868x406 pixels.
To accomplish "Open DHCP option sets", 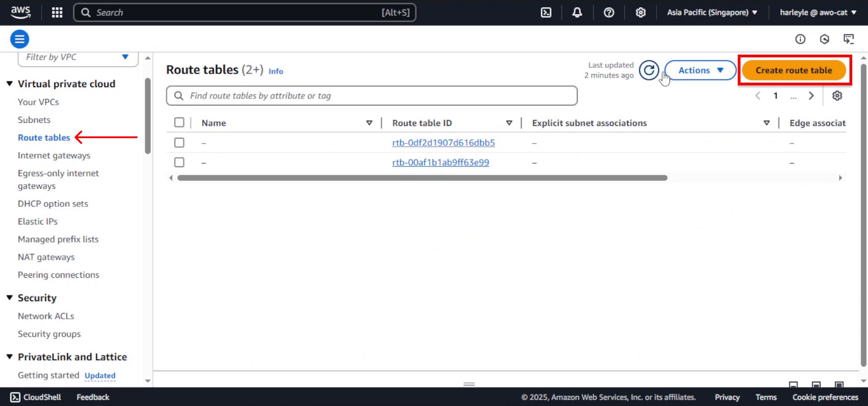I will coord(53,204).
